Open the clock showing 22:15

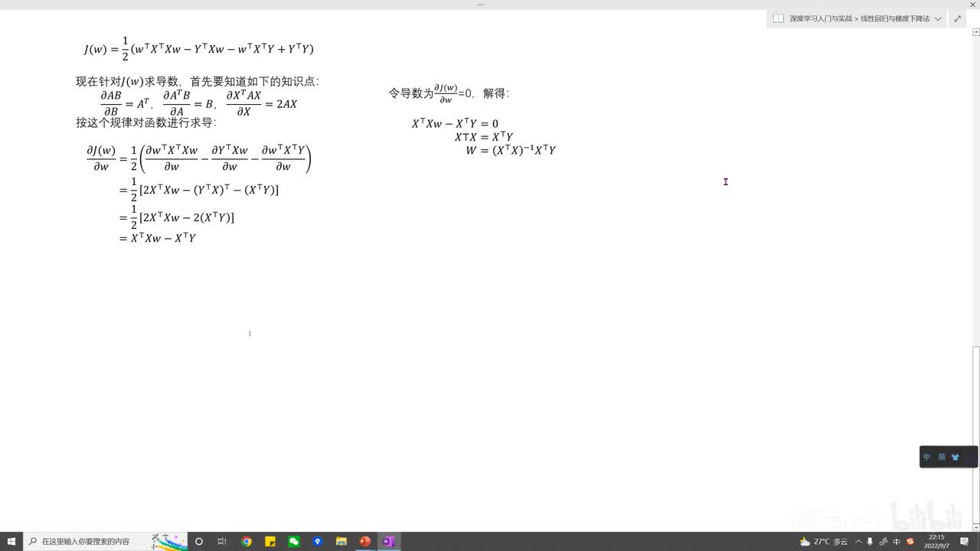936,541
